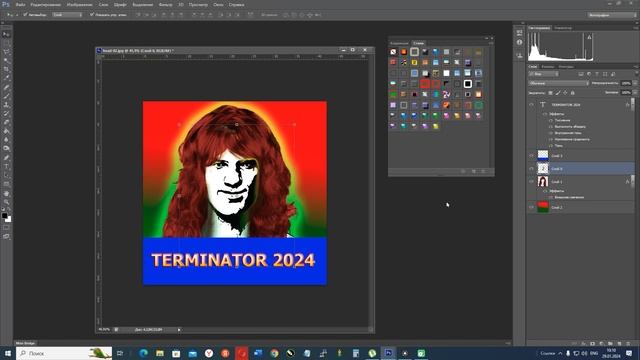The width and height of the screenshot is (640, 360).
Task: Select the Hand tool
Action: pos(6,193)
